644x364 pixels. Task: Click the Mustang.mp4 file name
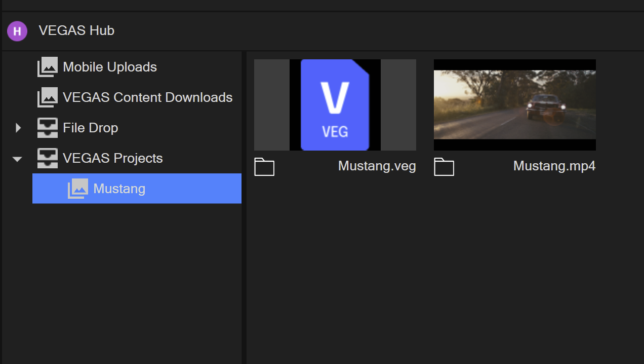(x=554, y=166)
